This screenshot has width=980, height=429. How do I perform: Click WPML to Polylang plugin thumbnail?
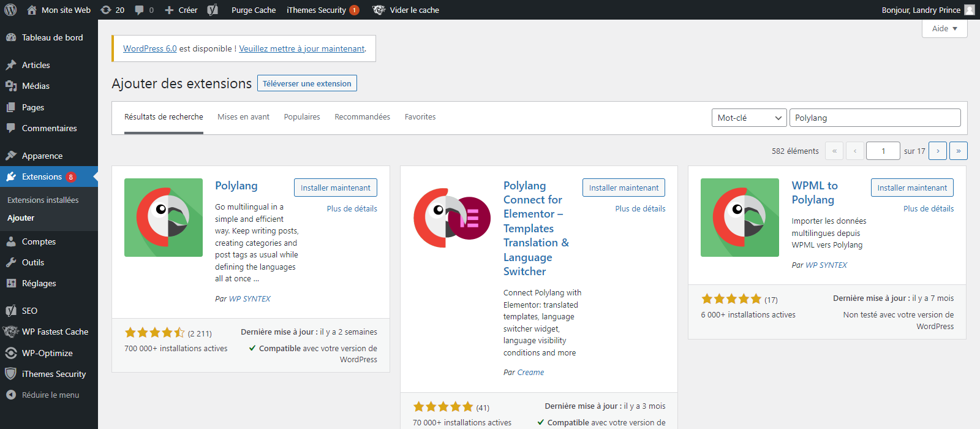[x=740, y=218]
